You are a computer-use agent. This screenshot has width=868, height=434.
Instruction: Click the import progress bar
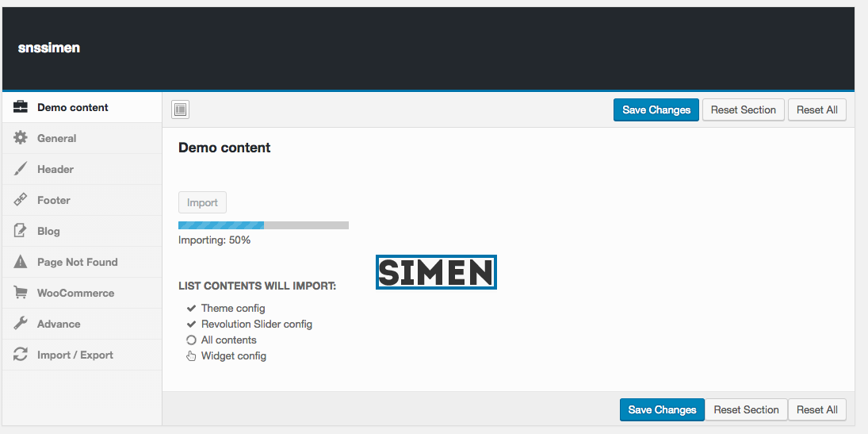tap(263, 225)
